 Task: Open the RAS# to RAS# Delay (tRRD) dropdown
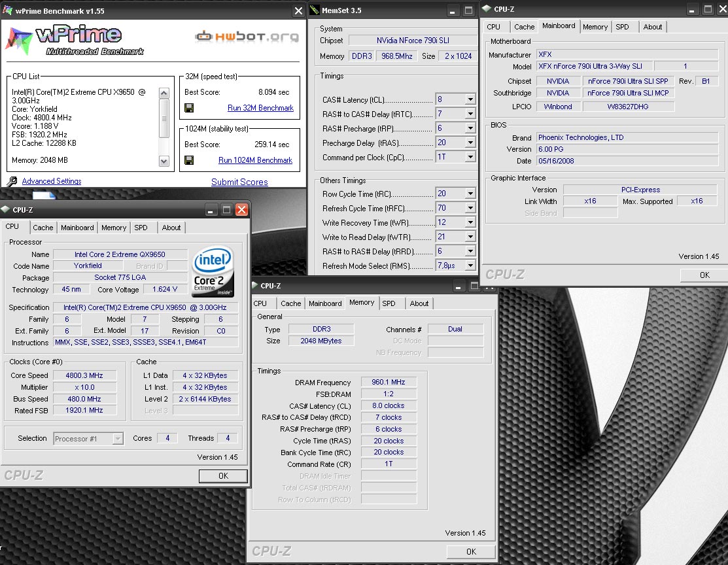[x=470, y=251]
